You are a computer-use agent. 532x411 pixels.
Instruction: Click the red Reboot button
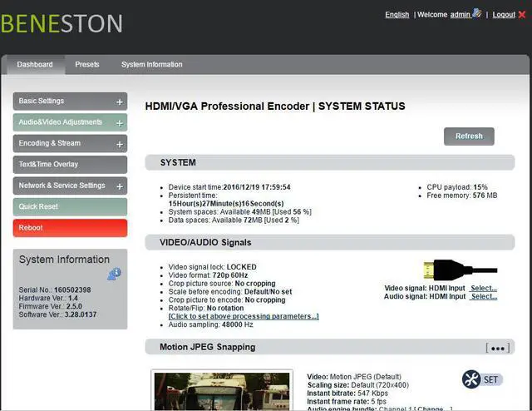coord(70,228)
